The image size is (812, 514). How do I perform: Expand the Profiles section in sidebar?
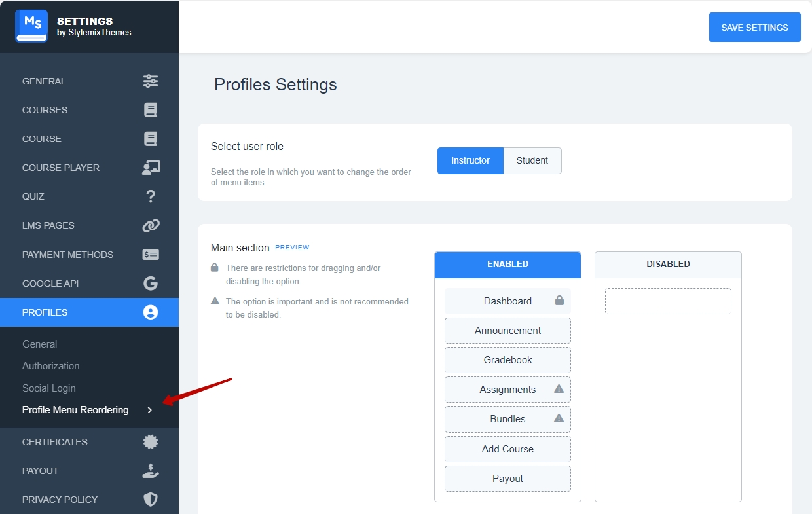click(89, 312)
